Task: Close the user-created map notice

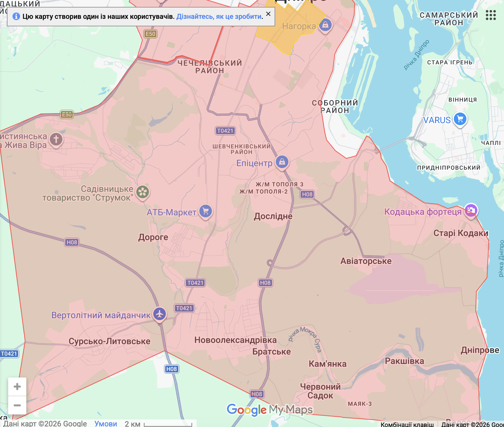Action: 268,14
